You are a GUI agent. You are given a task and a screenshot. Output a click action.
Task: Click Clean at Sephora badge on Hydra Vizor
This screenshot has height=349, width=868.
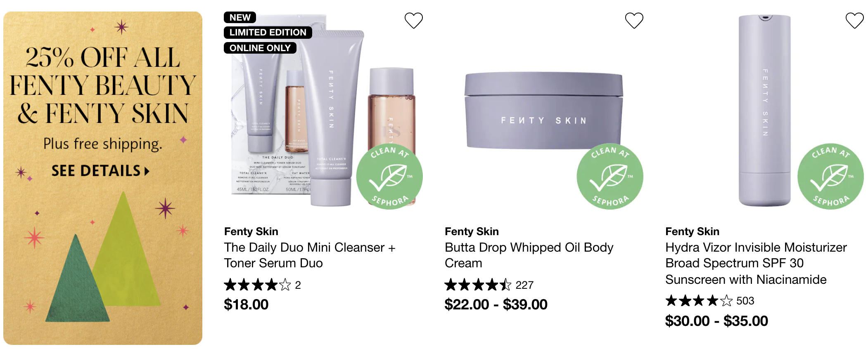coord(830,177)
